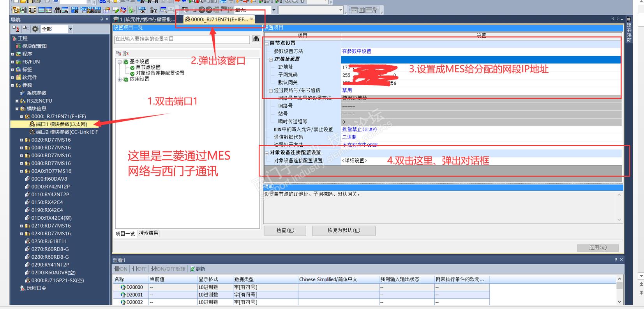Select 端口2 模块参数(CC-Link IE F tree node
Viewport: 644px width, 309px height.
[64, 132]
